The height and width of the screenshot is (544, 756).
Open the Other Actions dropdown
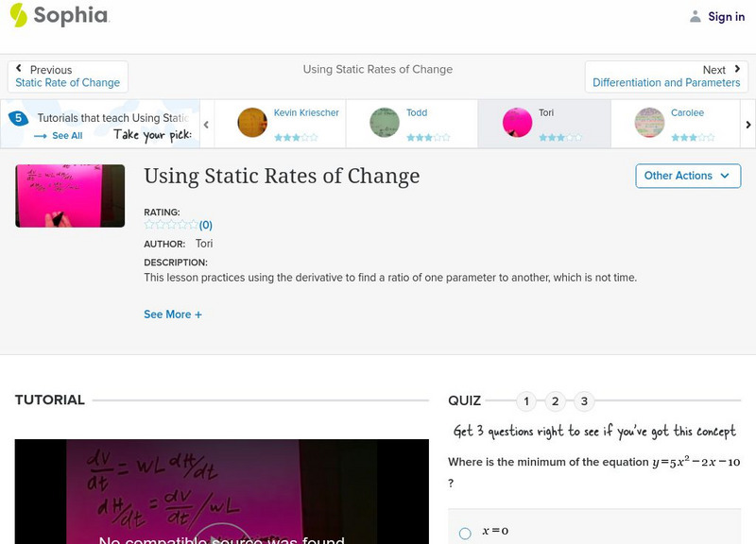687,176
